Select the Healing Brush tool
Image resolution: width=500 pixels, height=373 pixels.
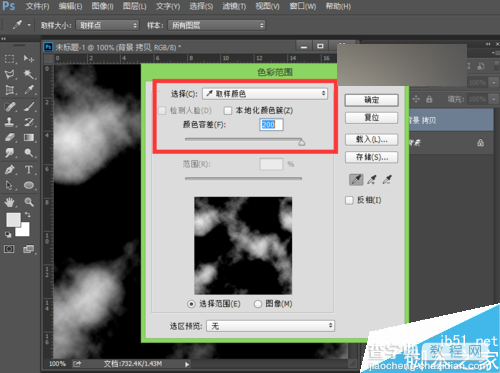pyautogui.click(x=9, y=107)
